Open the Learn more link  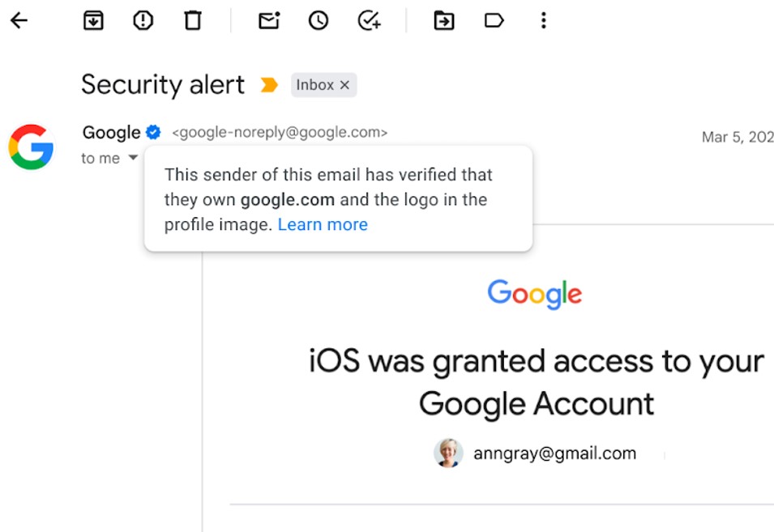(323, 225)
